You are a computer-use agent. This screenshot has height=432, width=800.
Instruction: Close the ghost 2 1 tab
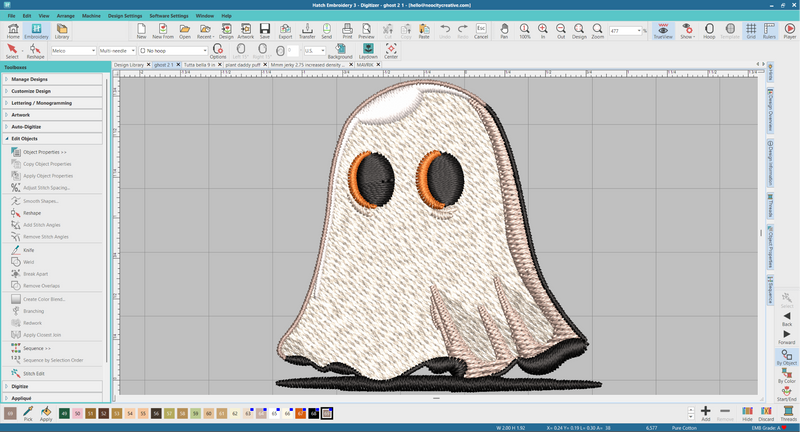178,65
